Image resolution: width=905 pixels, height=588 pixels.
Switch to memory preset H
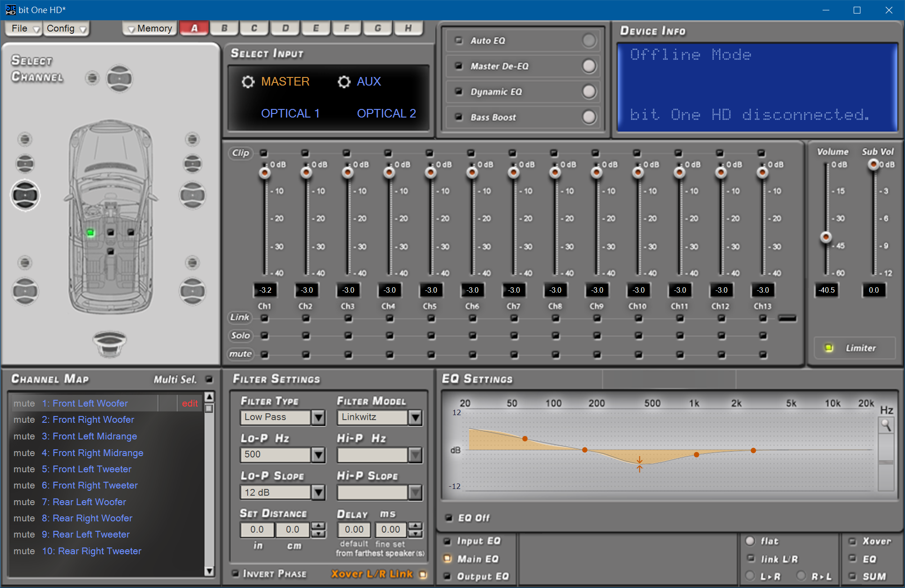408,28
